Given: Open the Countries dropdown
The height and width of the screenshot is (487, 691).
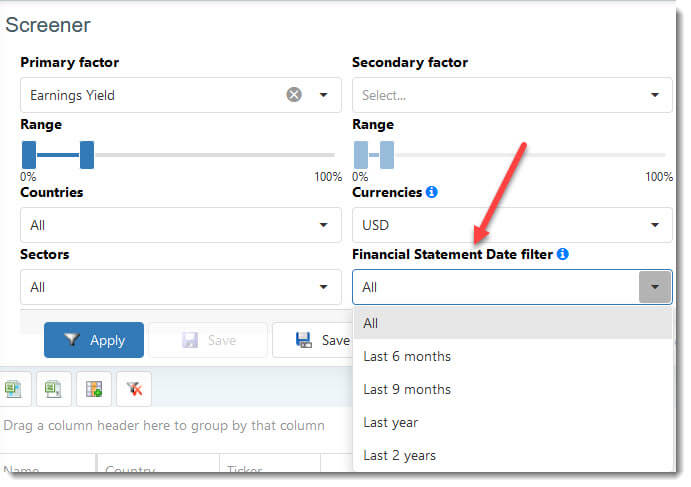Looking at the screenshot, I should click(x=181, y=225).
